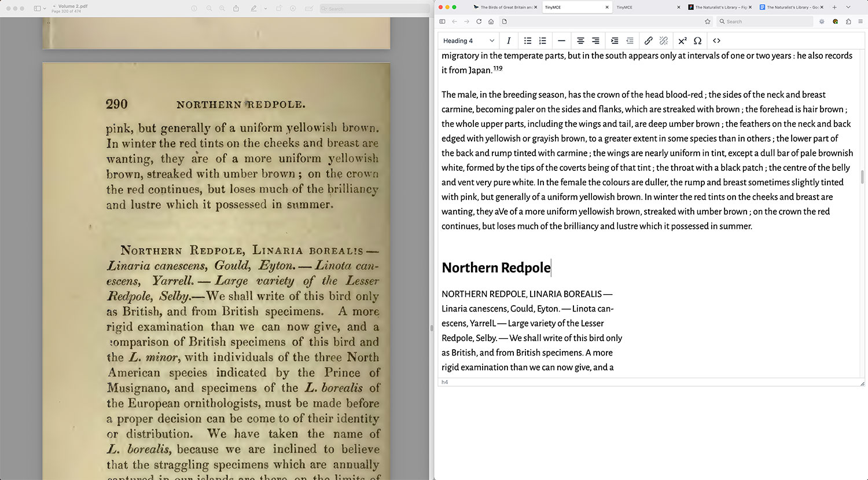Click the Volume 2.pdf title in Preview
The height and width of the screenshot is (480, 868).
pos(73,6)
